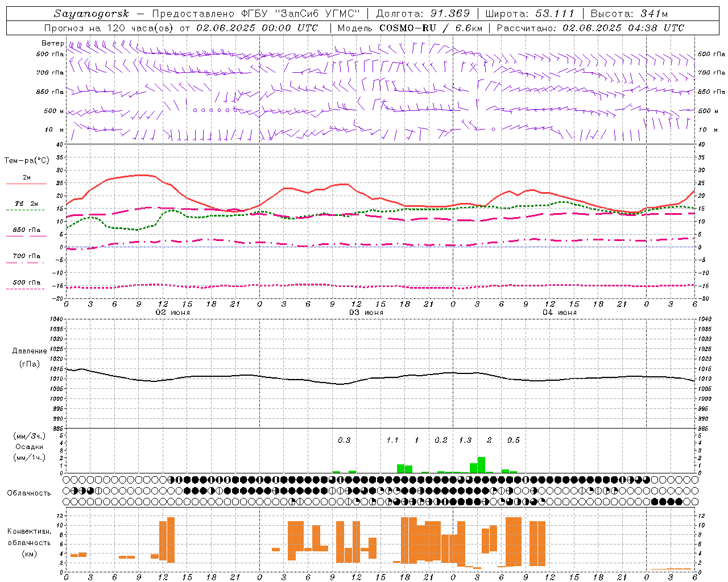Click the red '2м' temperature legend line
728x582 pixels.
click(26, 184)
